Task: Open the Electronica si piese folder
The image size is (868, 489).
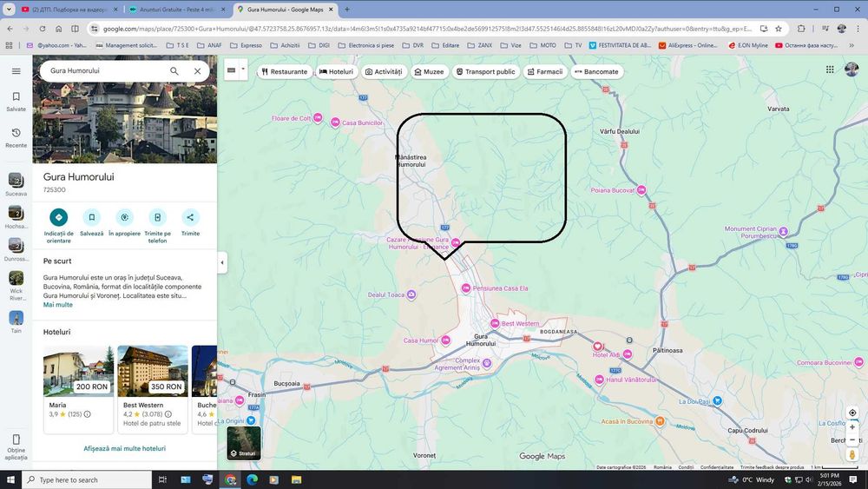Action: [366, 45]
